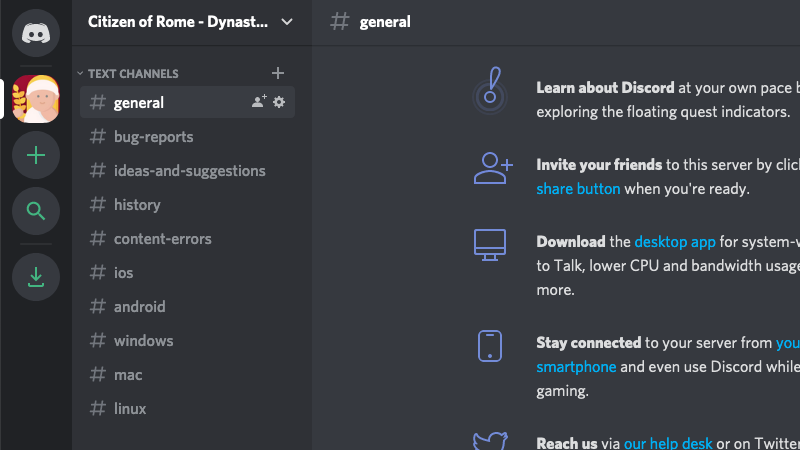The image size is (800, 450).
Task: Click the download apps arrow icon
Action: (x=36, y=277)
